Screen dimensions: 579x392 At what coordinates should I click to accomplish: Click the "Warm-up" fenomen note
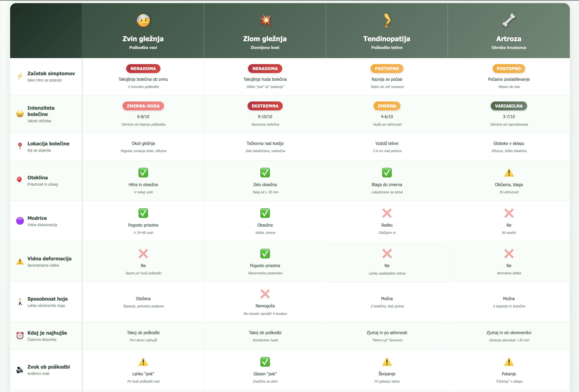click(387, 340)
